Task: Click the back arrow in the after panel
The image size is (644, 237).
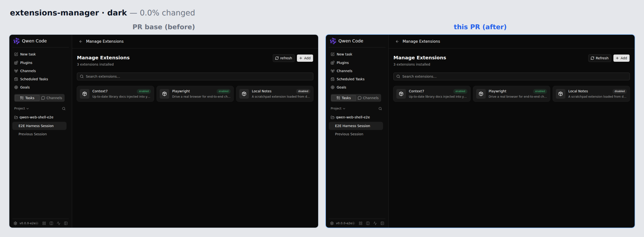Action: pos(397,41)
